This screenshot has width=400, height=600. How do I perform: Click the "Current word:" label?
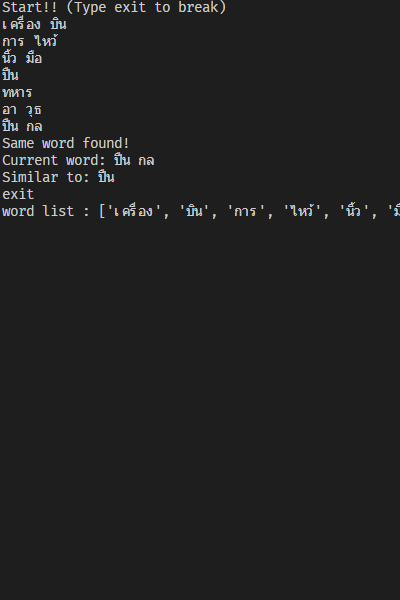coord(54,160)
